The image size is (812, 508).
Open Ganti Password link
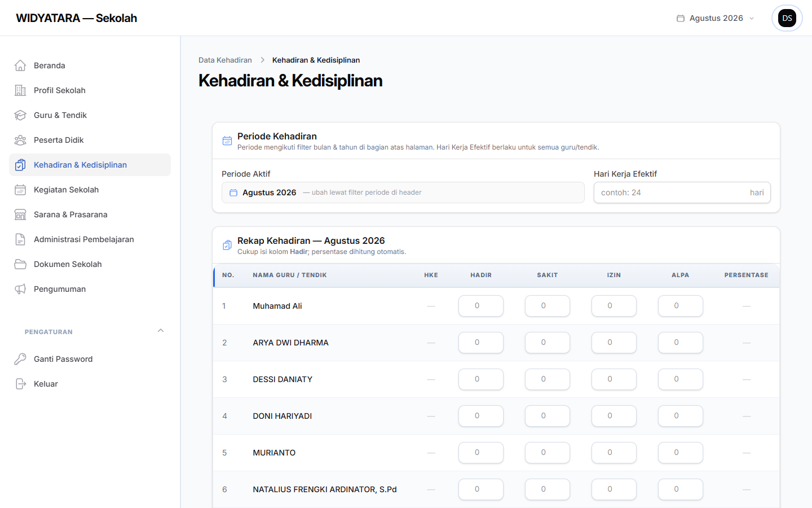tap(90, 359)
